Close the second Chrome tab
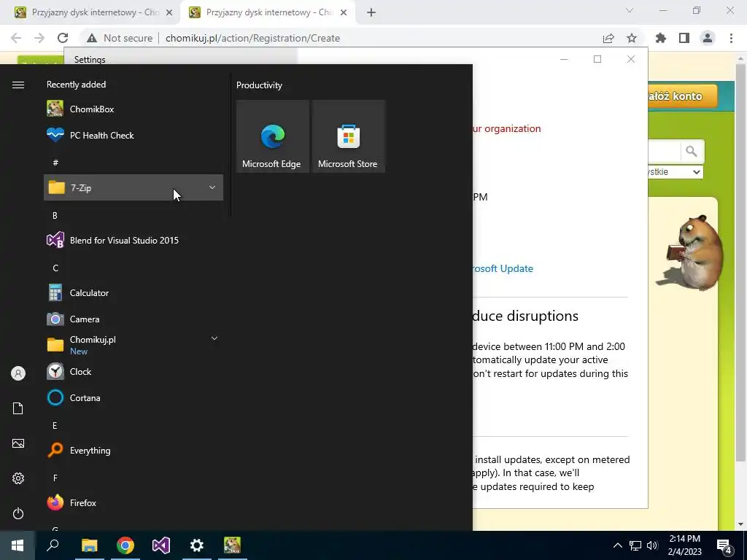The height and width of the screenshot is (560, 747). click(x=344, y=13)
